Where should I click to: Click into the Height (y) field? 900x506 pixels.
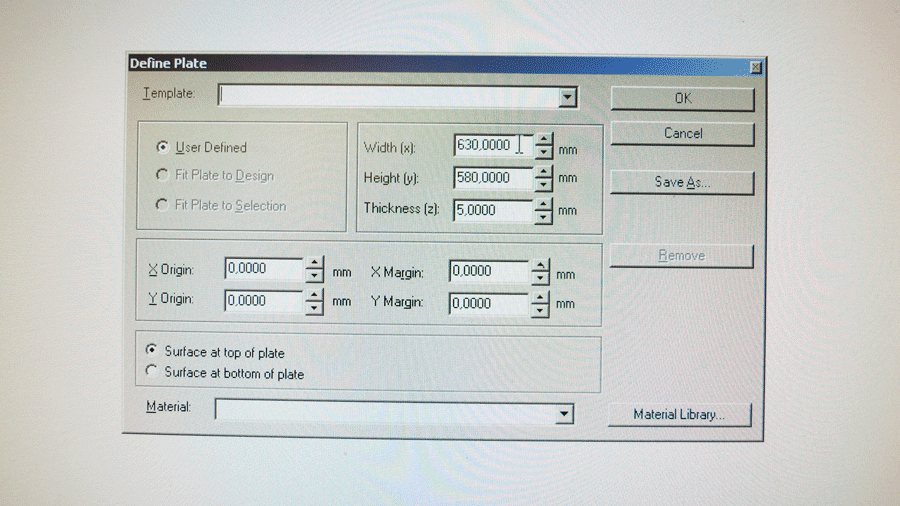point(494,178)
